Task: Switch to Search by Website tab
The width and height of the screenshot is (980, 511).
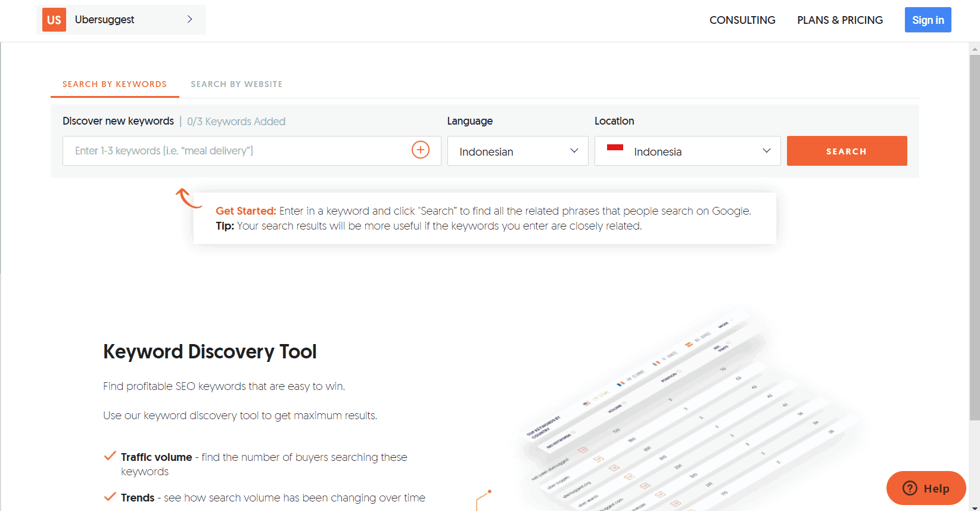Action: pyautogui.click(x=237, y=84)
